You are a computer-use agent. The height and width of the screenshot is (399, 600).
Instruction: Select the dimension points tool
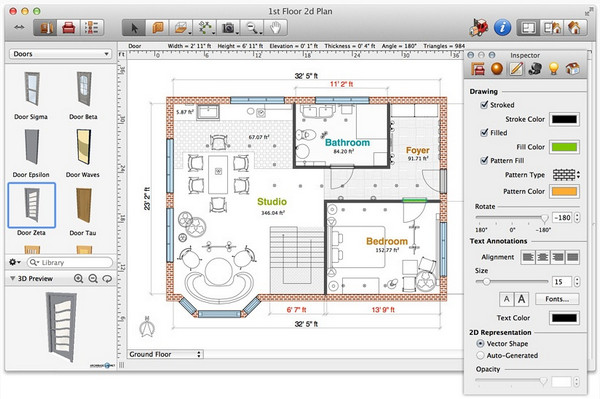[205, 28]
